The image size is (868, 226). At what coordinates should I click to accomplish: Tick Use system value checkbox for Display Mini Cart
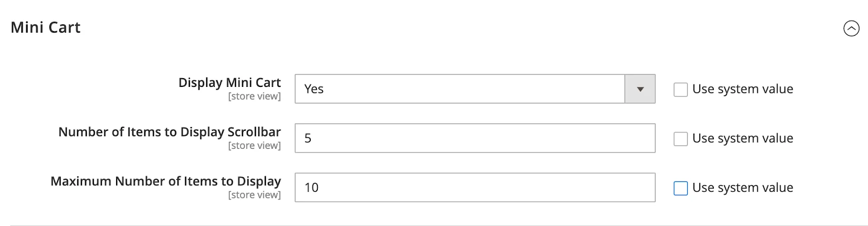tap(680, 90)
